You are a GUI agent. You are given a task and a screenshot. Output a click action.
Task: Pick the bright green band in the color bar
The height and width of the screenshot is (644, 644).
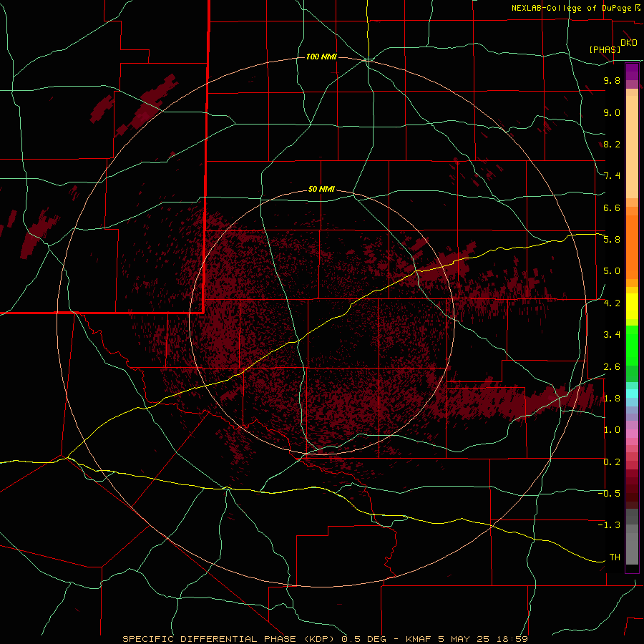tap(632, 346)
